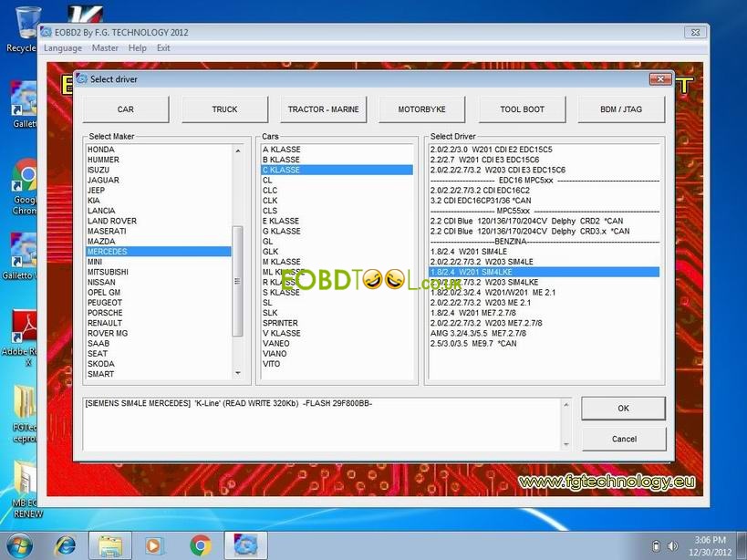This screenshot has width=747, height=560.
Task: Open Google Chrome from the taskbar
Action: click(201, 545)
